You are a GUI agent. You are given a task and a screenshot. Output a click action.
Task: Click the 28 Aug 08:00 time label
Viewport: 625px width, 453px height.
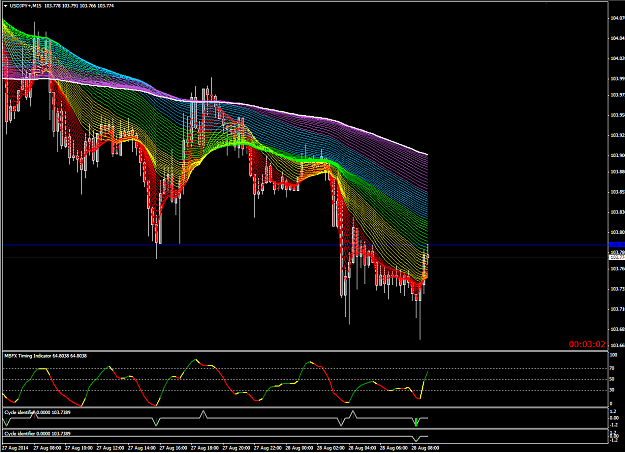(x=425, y=448)
